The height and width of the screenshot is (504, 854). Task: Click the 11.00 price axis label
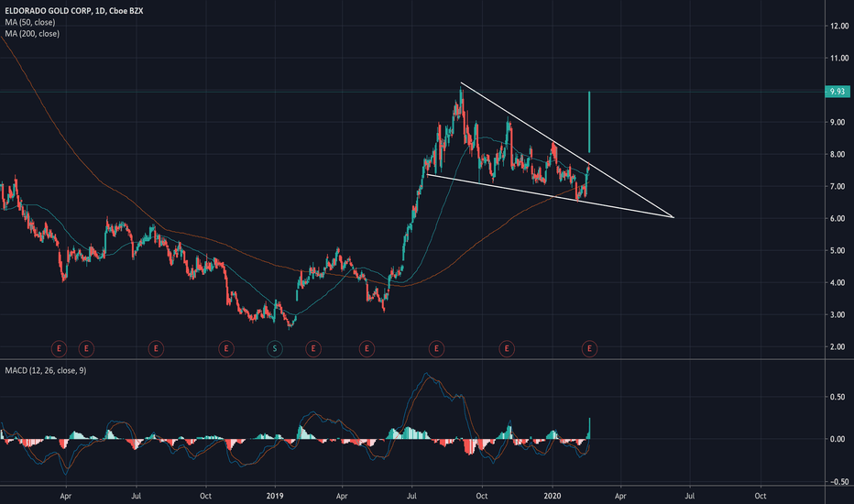pos(838,59)
